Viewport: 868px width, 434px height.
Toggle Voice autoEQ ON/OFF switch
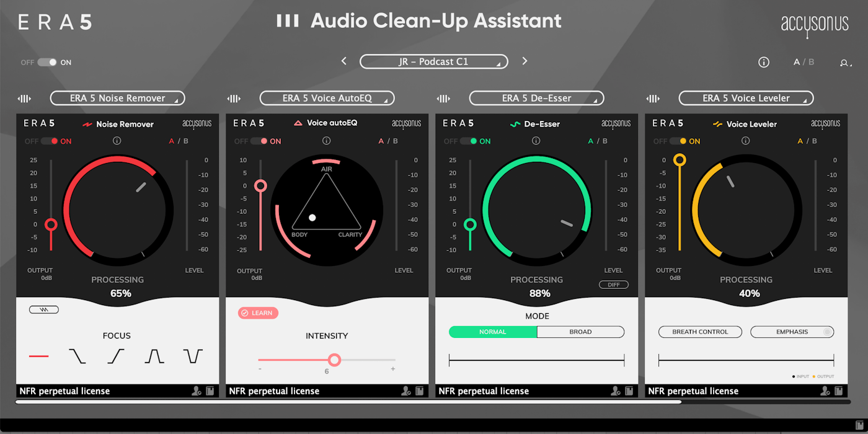[260, 141]
